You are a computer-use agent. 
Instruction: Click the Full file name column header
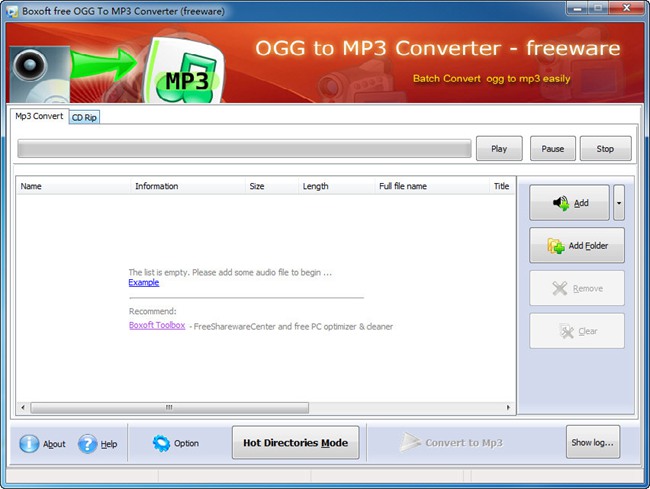pyautogui.click(x=432, y=186)
